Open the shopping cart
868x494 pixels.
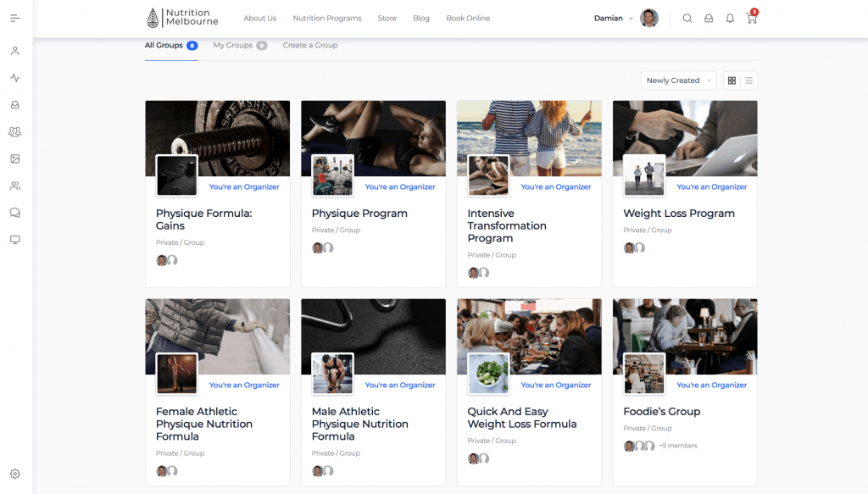(x=751, y=19)
